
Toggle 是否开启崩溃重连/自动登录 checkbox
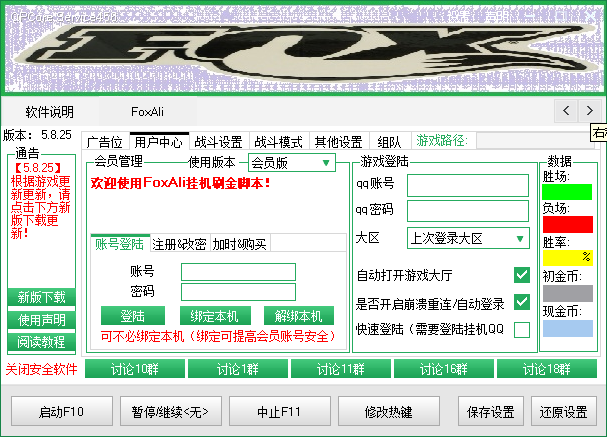521,302
